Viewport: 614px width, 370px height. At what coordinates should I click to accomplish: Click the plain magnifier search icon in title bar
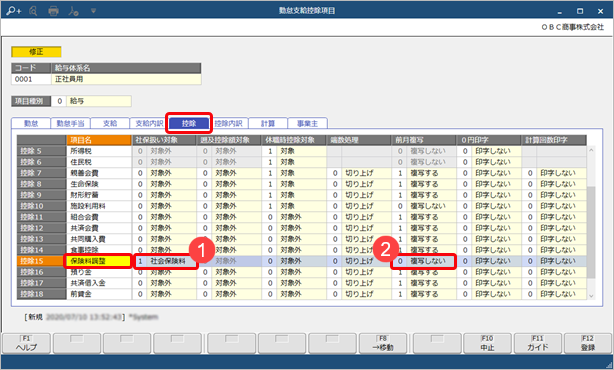[x=34, y=11]
